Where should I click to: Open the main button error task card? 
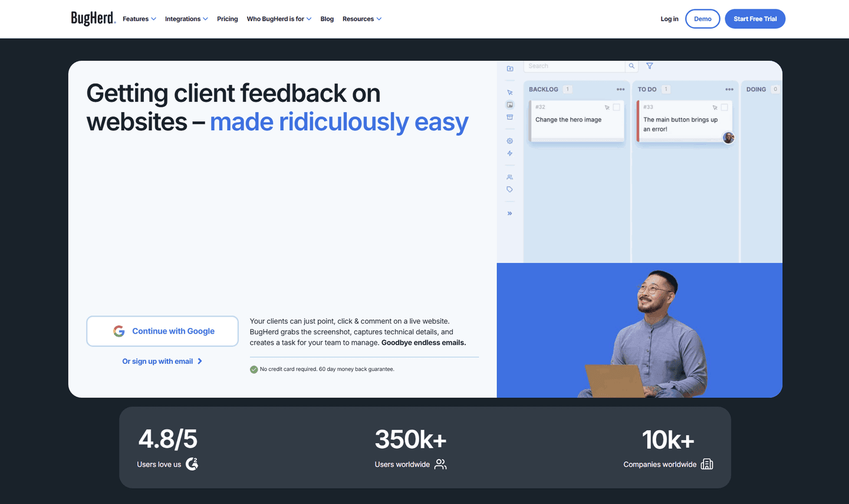(685, 121)
